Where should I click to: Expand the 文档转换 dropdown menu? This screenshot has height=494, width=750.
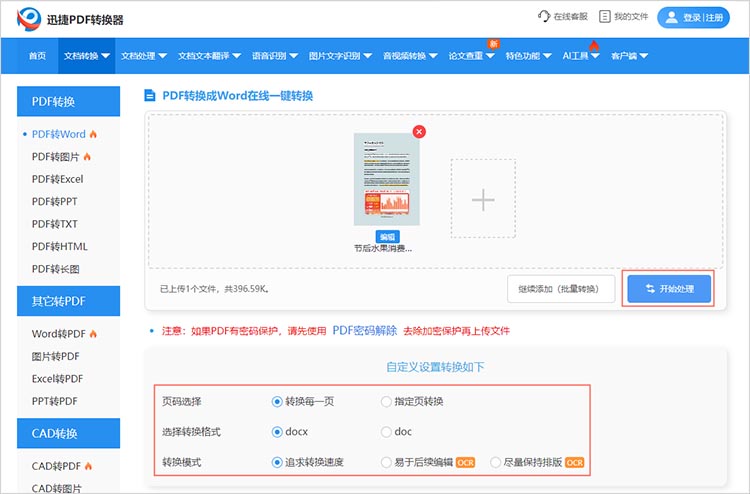(x=87, y=56)
